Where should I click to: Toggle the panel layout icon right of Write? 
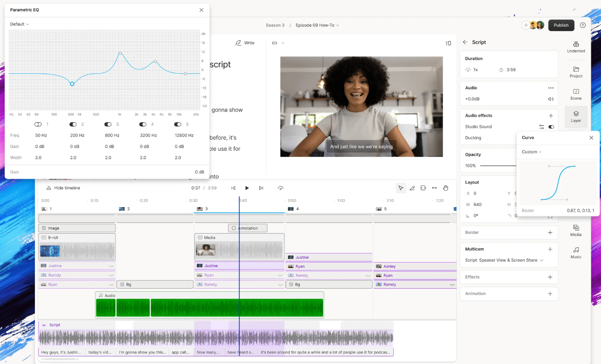(448, 43)
